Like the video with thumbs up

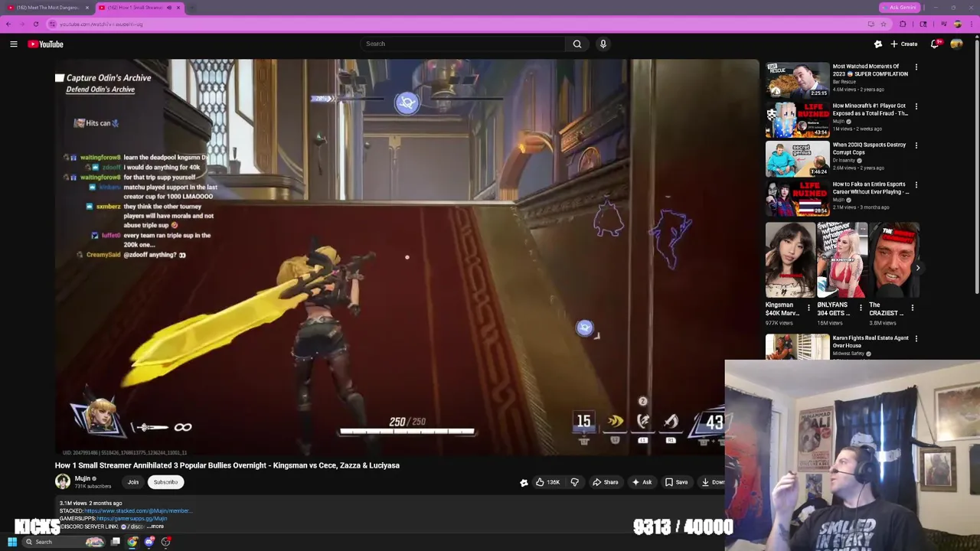[547, 482]
